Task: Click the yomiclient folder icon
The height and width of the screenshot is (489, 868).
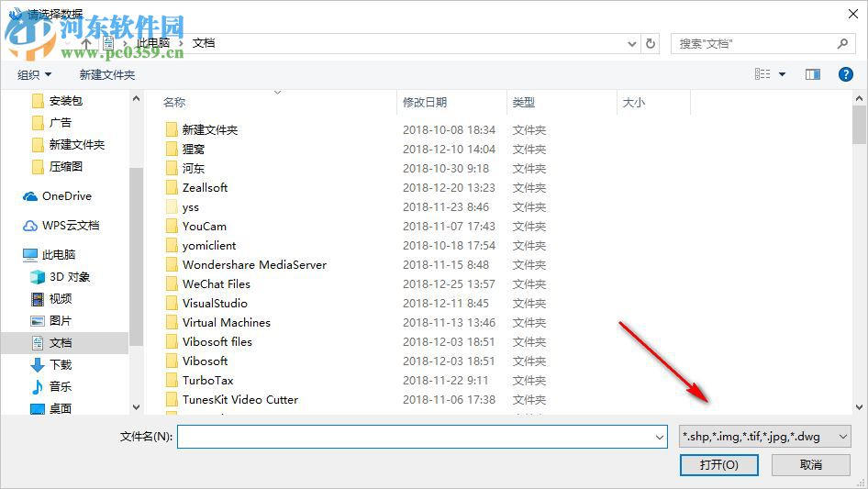Action: [172, 245]
